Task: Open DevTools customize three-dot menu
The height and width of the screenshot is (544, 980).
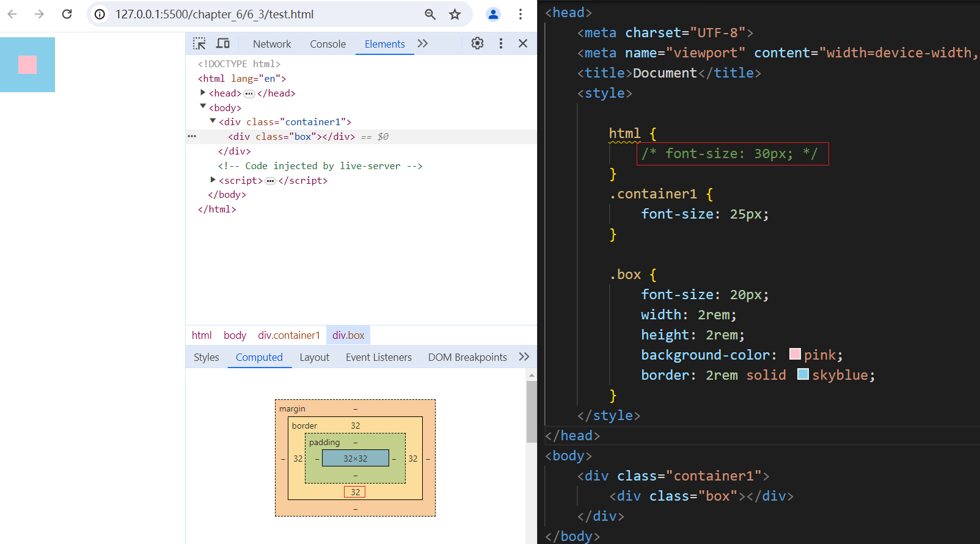Action: pos(501,43)
